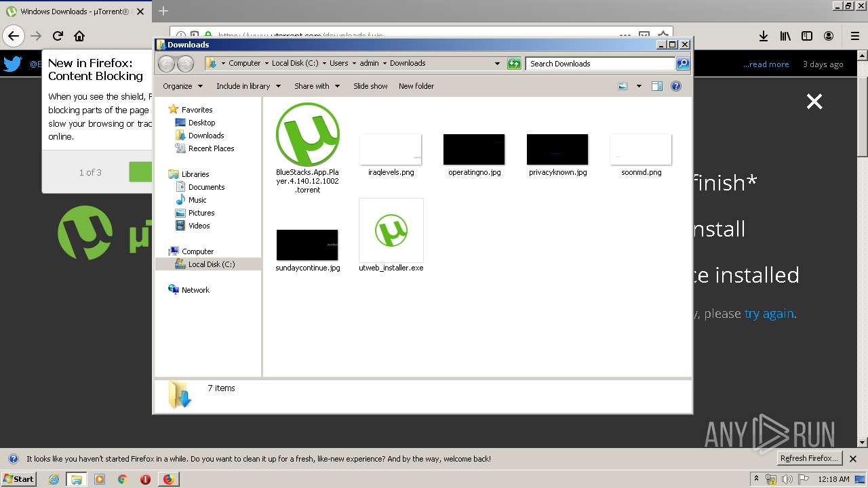Screen dimensions: 868x488
Task: Select soonmd.png file
Action: (x=641, y=155)
